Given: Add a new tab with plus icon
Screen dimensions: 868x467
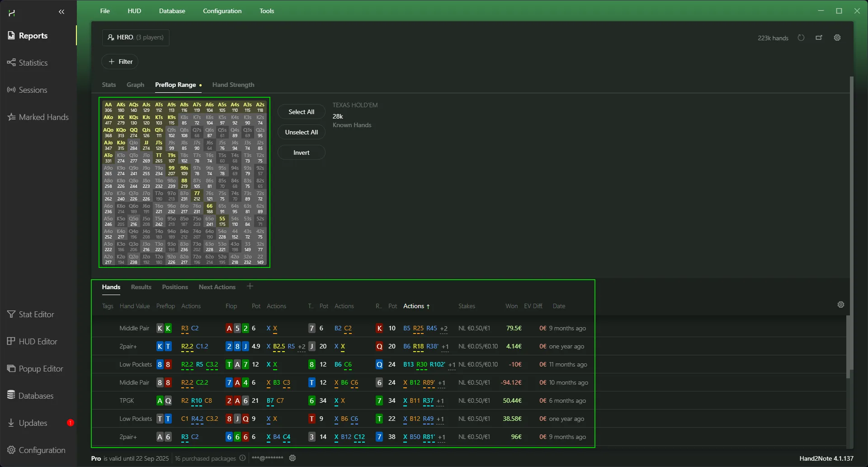Looking at the screenshot, I should click(250, 286).
